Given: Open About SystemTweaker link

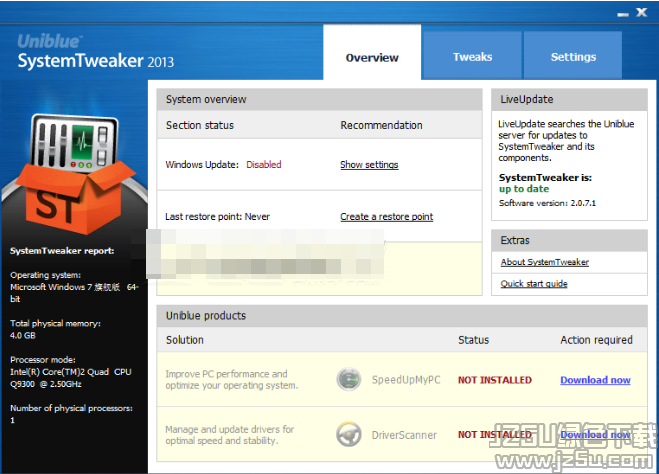Looking at the screenshot, I should (544, 262).
